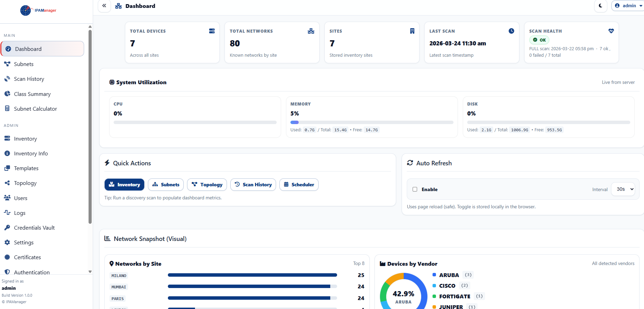Open the admin user dropdown

[x=628, y=6]
